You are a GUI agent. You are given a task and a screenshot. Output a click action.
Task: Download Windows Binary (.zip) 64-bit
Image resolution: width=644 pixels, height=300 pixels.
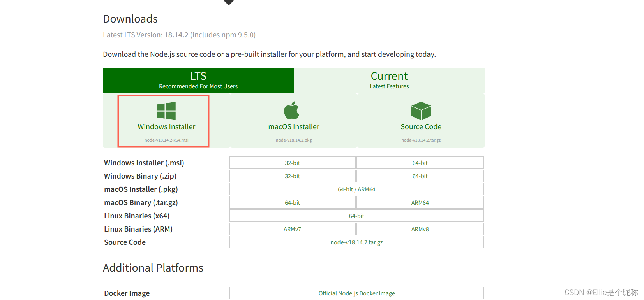[x=420, y=176]
